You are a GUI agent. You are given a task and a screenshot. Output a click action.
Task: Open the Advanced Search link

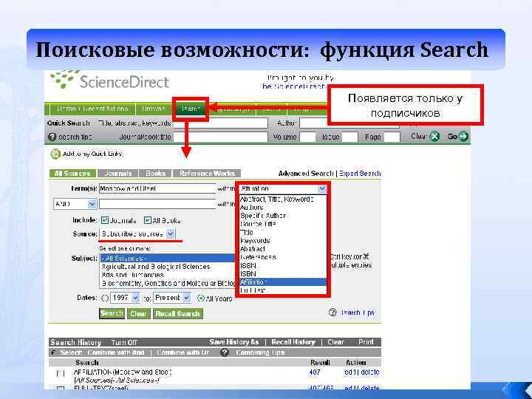coord(306,174)
